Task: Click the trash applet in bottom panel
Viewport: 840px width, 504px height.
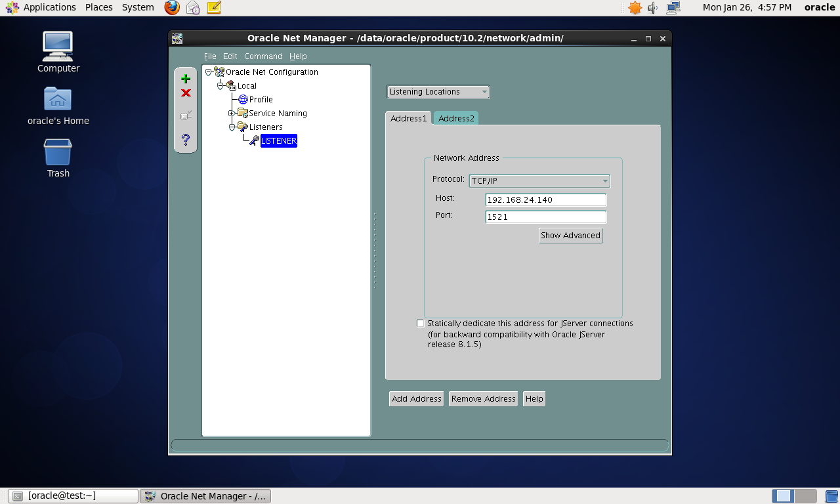Action: [x=831, y=496]
